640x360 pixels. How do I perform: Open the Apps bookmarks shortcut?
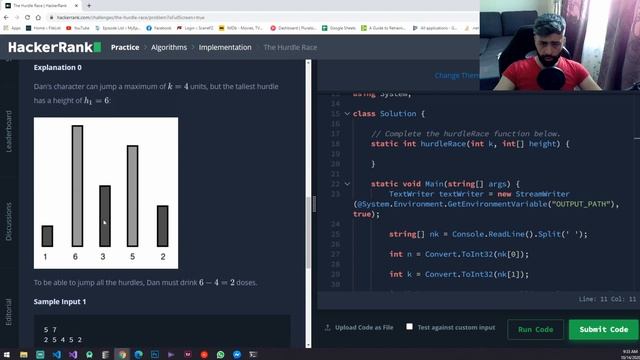coord(12,28)
